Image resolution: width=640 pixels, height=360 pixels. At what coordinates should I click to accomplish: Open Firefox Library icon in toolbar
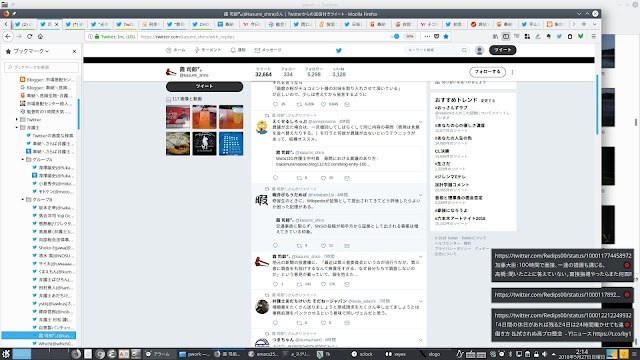coord(495,36)
